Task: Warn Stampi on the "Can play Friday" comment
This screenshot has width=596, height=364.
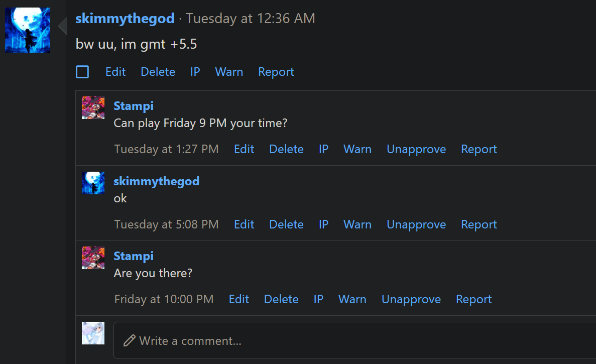Action: (x=357, y=149)
